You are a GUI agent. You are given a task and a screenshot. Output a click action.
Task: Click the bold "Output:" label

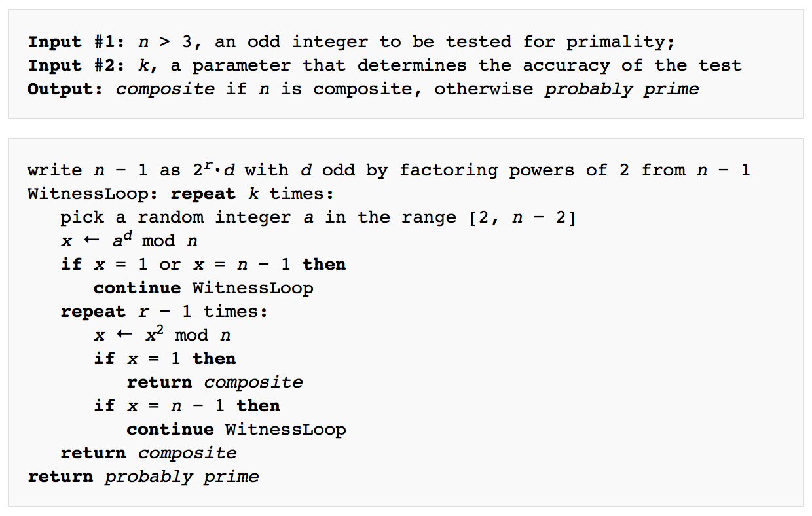tap(65, 89)
